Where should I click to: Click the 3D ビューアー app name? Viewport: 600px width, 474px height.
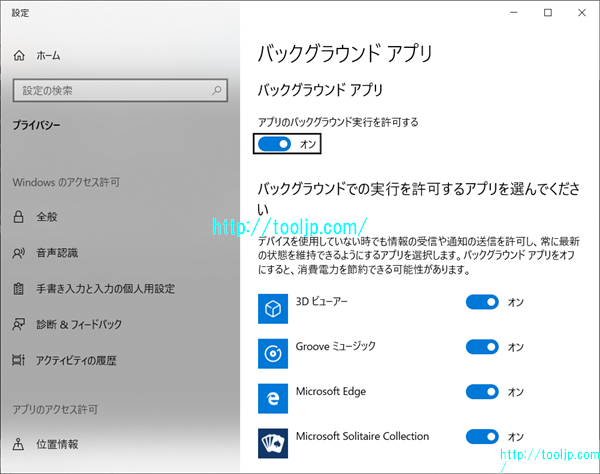[x=321, y=301]
